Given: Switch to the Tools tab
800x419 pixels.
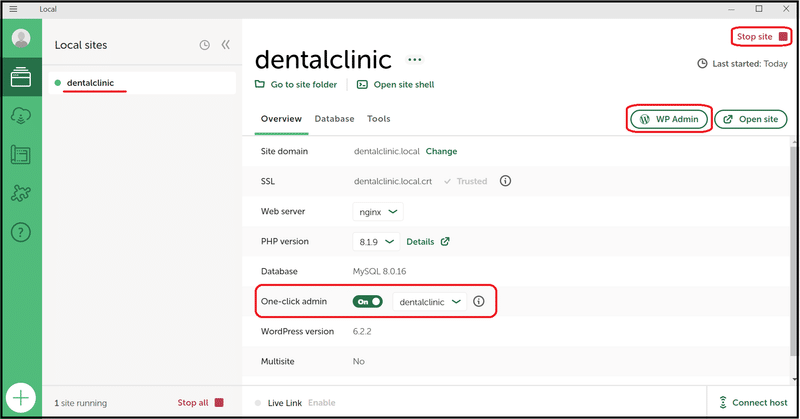Looking at the screenshot, I should click(x=379, y=119).
